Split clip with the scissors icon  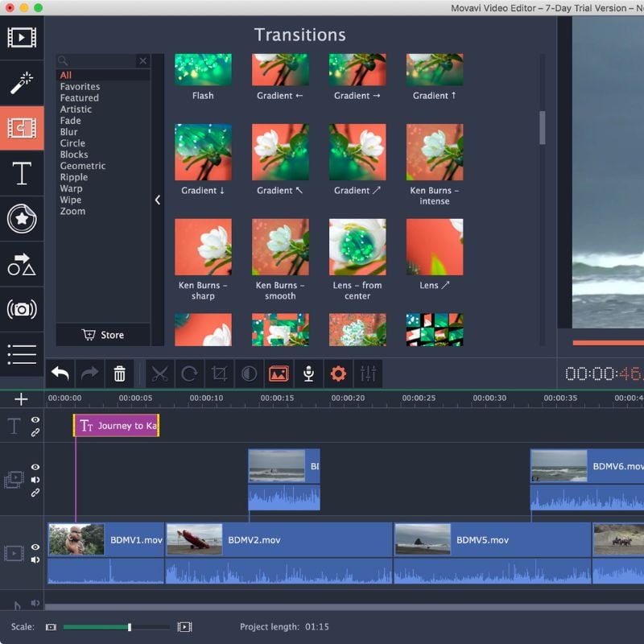(x=159, y=374)
